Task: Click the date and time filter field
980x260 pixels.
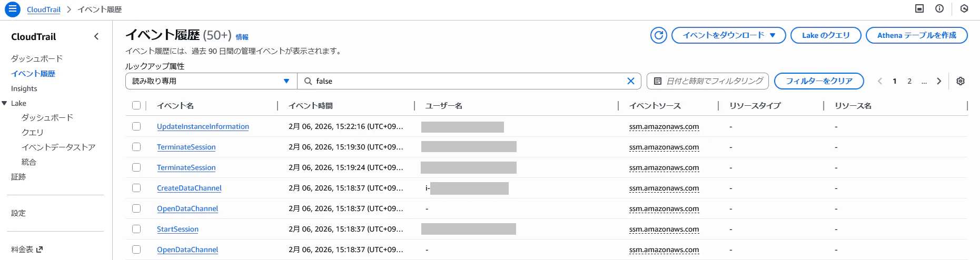Action: [x=708, y=81]
